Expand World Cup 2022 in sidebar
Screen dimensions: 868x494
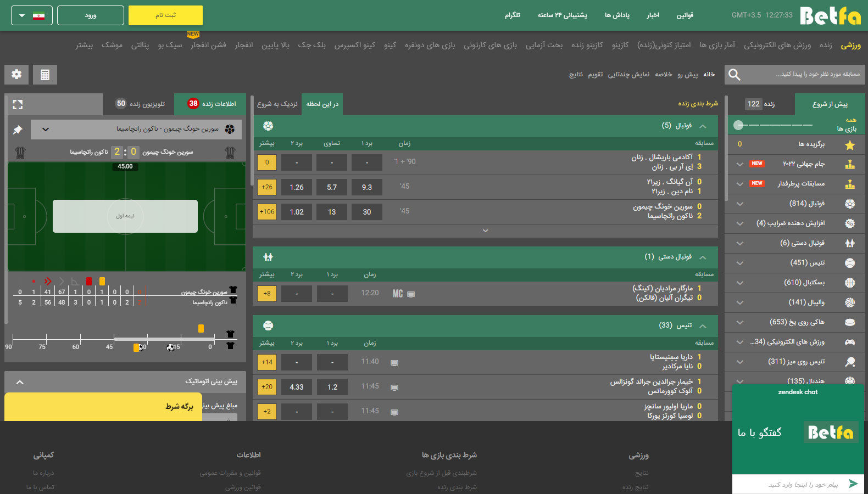click(x=740, y=164)
